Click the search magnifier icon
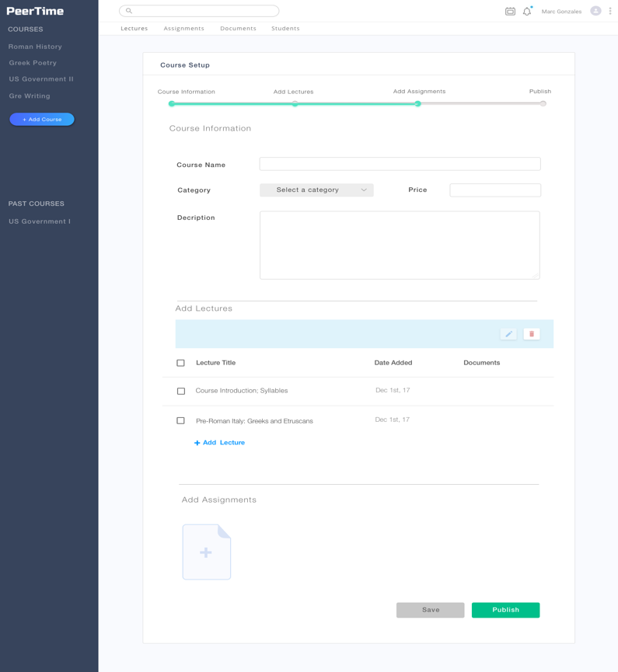This screenshot has height=672, width=618. coord(129,11)
